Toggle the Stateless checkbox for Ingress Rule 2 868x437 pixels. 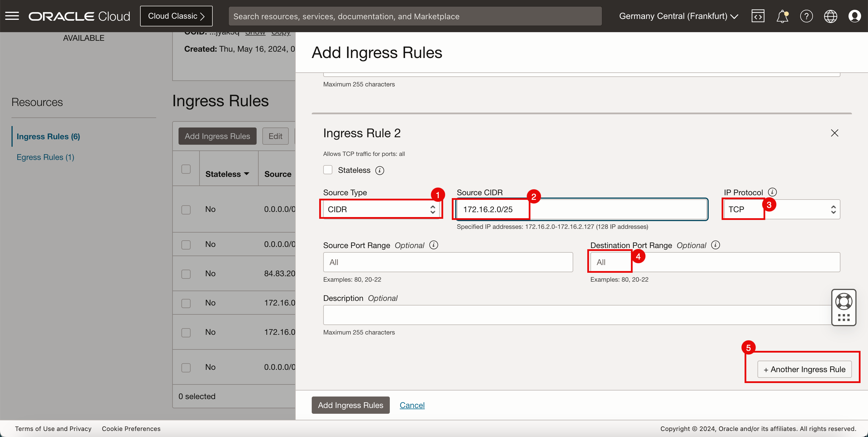[328, 170]
